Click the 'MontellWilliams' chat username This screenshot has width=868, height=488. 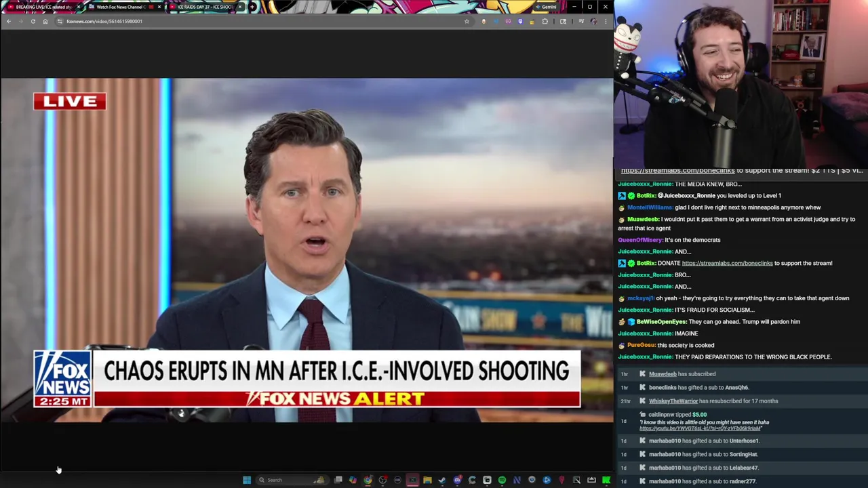[x=650, y=207]
